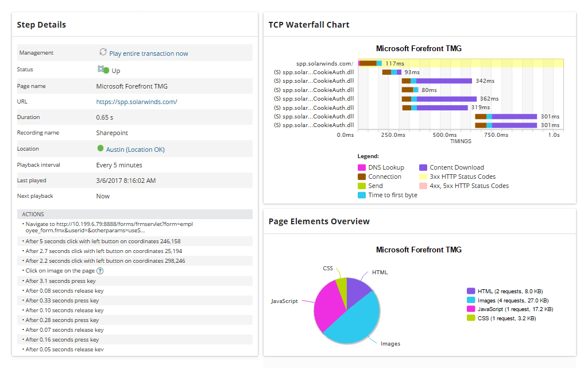Select the HTML (2 requests) legend swatch

tap(471, 292)
